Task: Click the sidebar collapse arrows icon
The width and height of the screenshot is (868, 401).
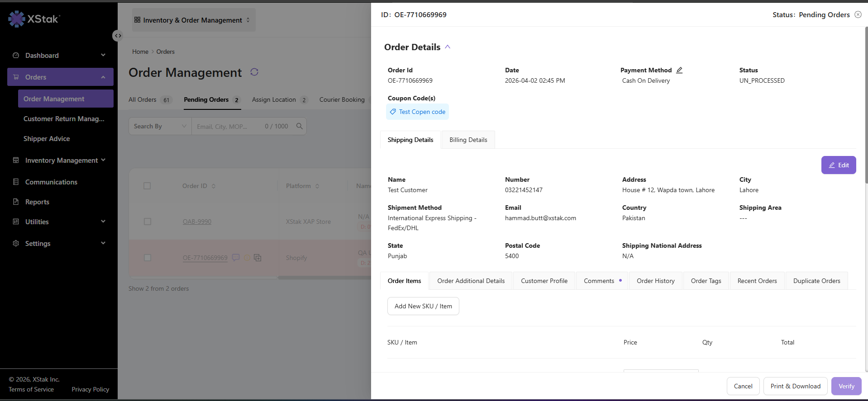Action: 118,36
